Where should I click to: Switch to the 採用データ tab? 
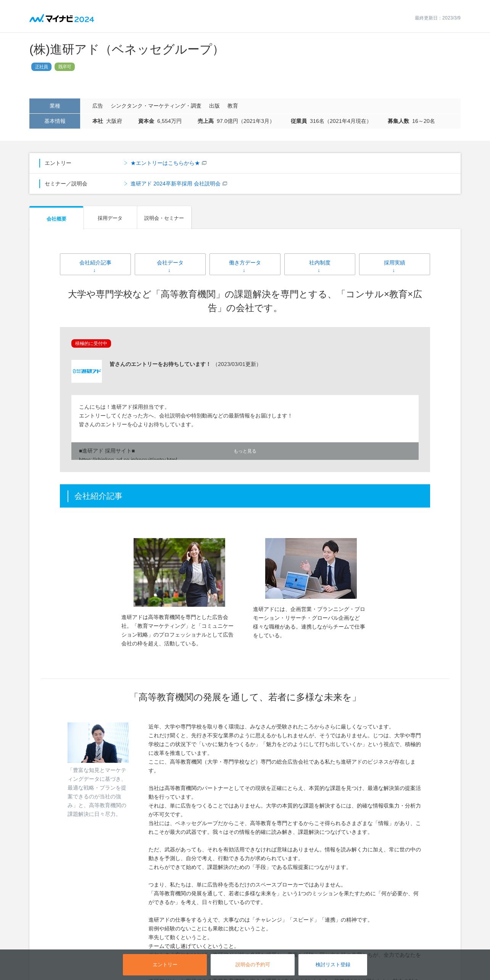pyautogui.click(x=110, y=218)
